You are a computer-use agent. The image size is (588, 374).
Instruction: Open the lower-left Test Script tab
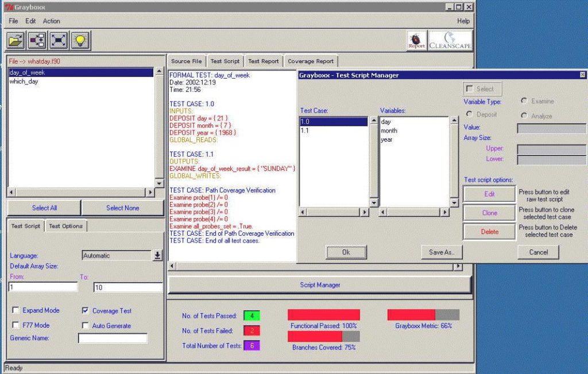pos(25,226)
